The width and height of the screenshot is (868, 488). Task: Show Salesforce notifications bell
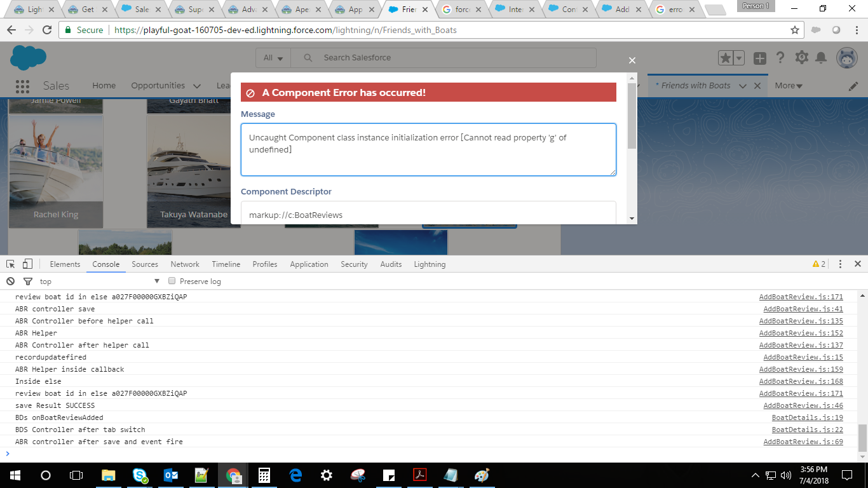pyautogui.click(x=821, y=58)
